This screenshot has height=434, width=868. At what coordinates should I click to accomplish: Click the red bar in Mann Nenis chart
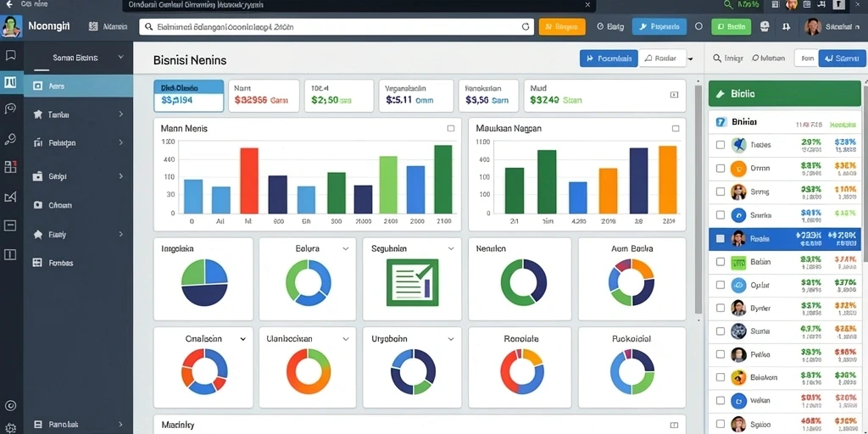(249, 181)
